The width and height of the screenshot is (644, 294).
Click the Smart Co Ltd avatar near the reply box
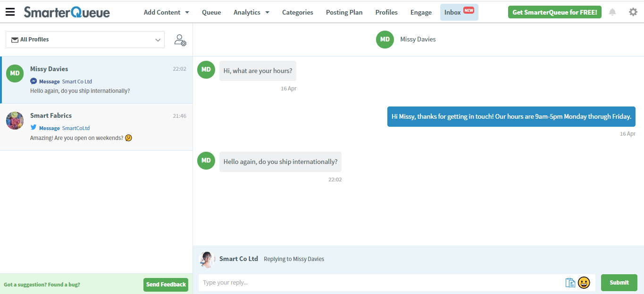click(207, 259)
